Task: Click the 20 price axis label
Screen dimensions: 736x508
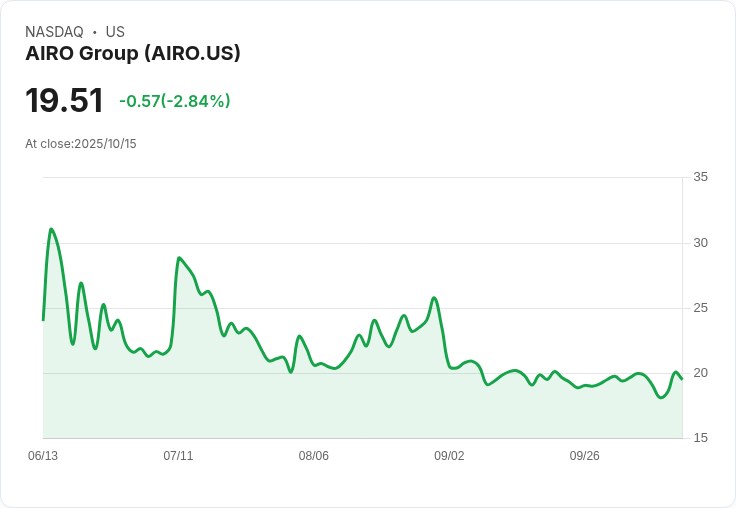Action: pos(700,373)
